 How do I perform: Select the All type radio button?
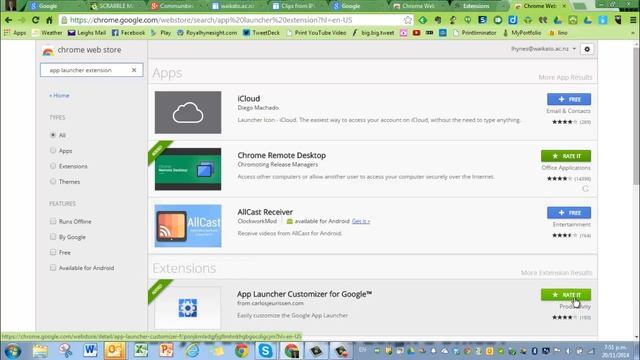pos(53,135)
